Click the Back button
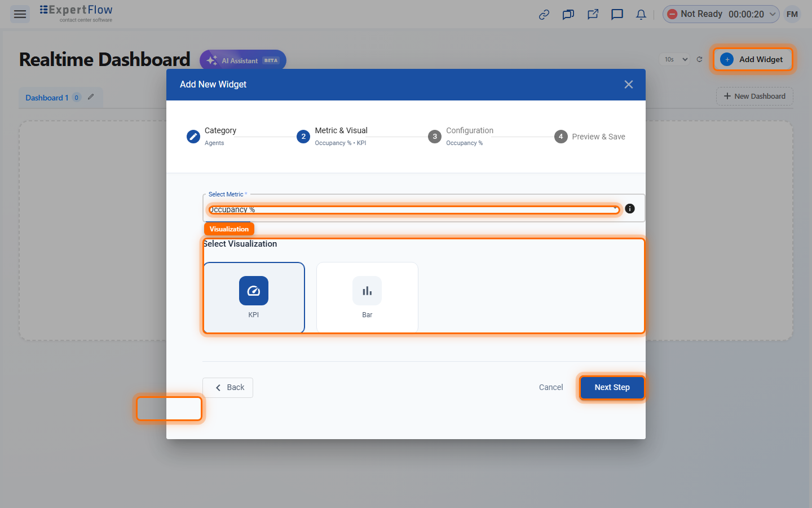 click(x=228, y=388)
